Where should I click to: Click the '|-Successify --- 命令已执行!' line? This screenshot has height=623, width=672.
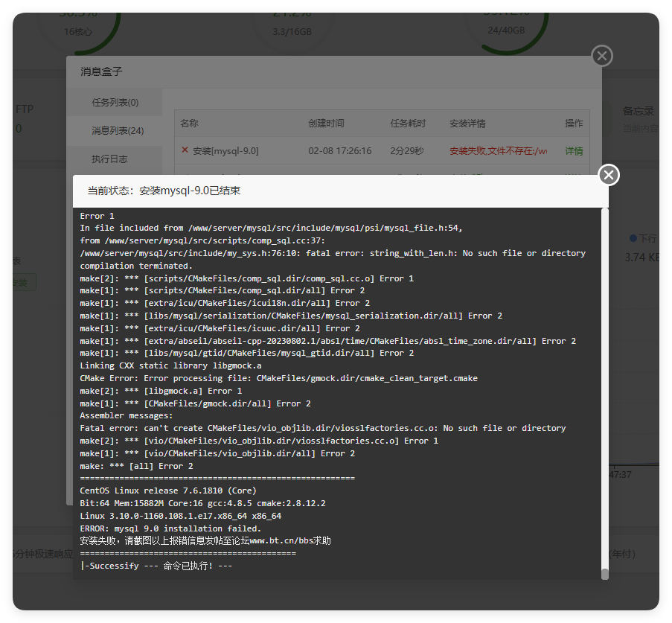(x=156, y=566)
